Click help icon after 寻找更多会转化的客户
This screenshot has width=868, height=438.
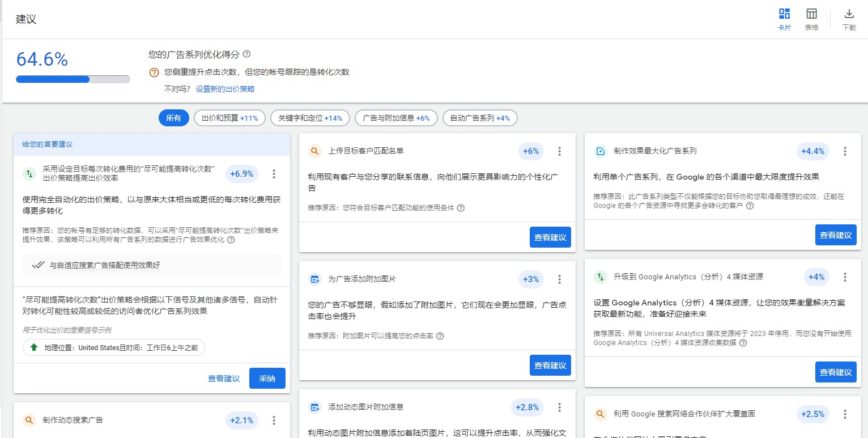pyautogui.click(x=750, y=206)
